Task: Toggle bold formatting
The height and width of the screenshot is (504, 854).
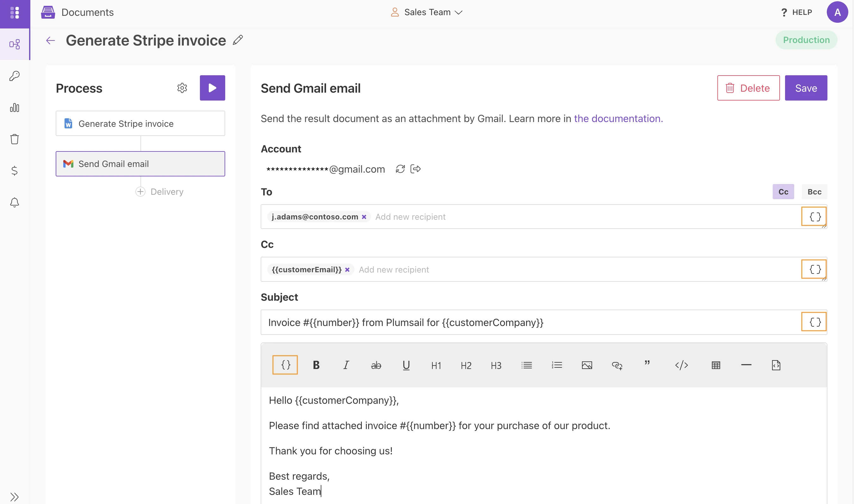Action: tap(316, 365)
